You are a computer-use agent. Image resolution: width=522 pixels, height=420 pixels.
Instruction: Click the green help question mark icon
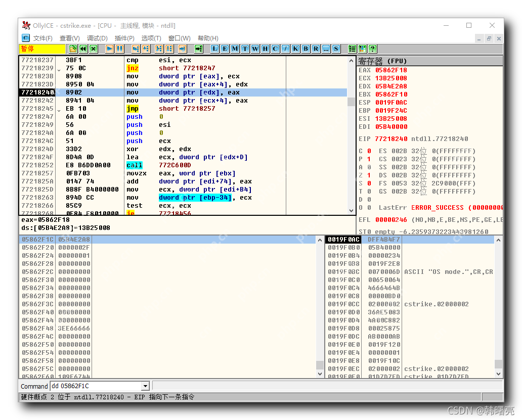[372, 49]
